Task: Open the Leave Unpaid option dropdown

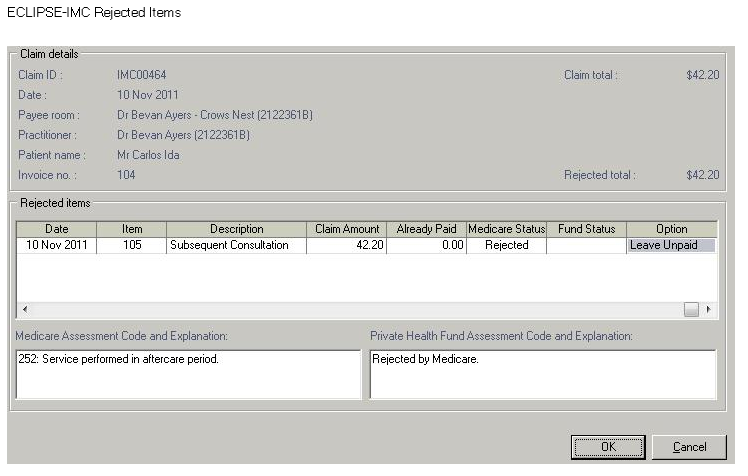Action: click(671, 245)
